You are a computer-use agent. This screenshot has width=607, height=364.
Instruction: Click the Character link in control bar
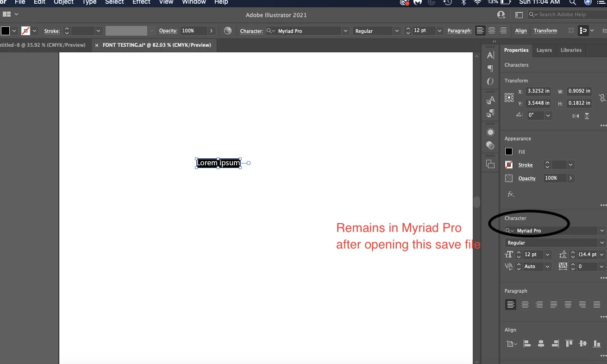251,31
